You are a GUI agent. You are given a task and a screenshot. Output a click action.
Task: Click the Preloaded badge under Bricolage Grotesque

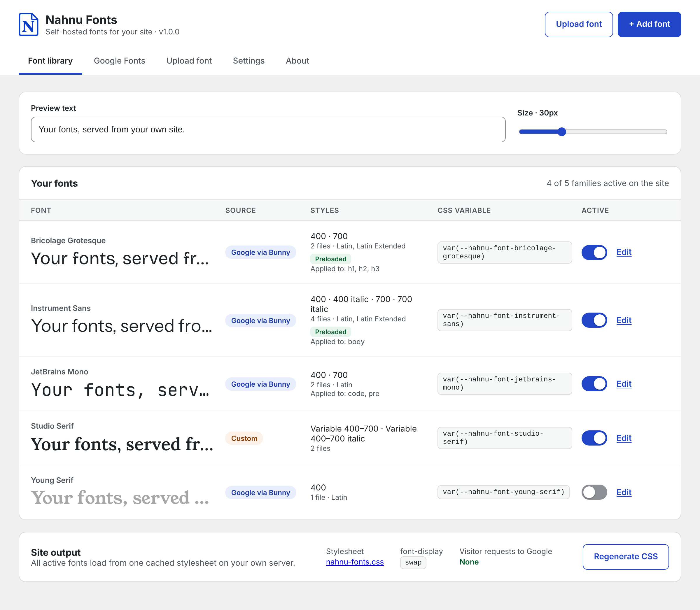(x=330, y=259)
